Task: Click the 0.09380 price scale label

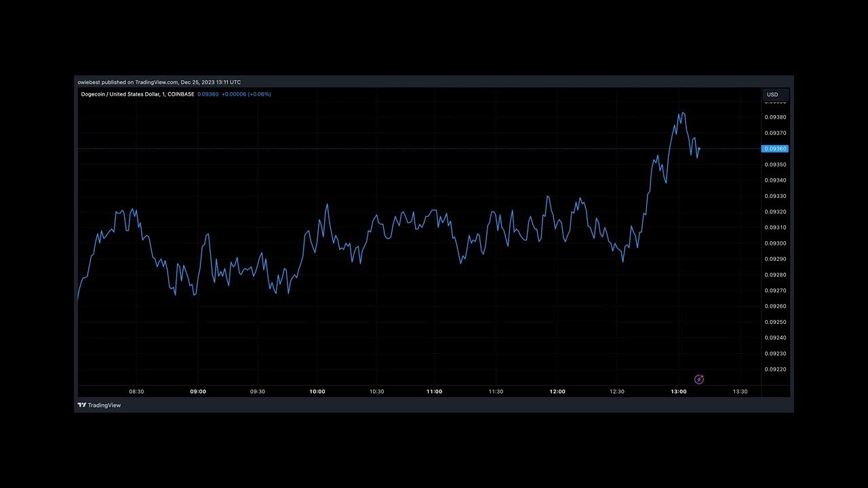Action: click(x=775, y=117)
